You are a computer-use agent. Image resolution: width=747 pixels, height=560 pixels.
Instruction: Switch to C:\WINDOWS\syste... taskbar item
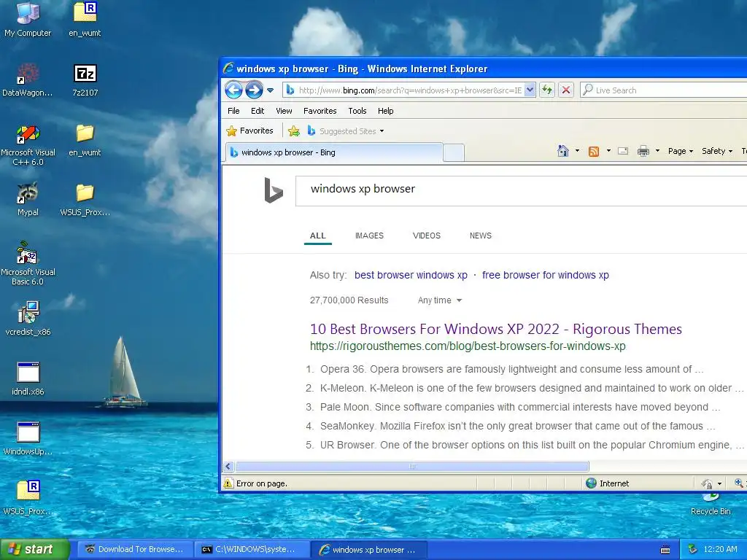coord(252,549)
